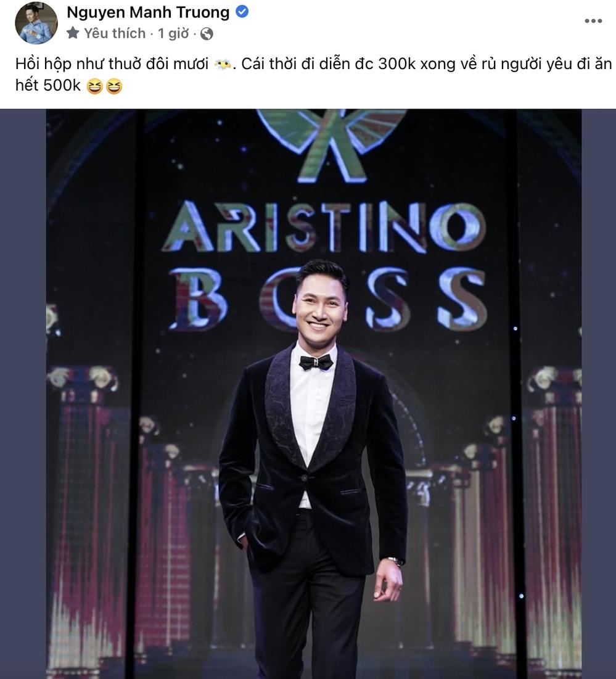Open the photo of man in tuxedo
The image size is (616, 679).
click(x=313, y=394)
